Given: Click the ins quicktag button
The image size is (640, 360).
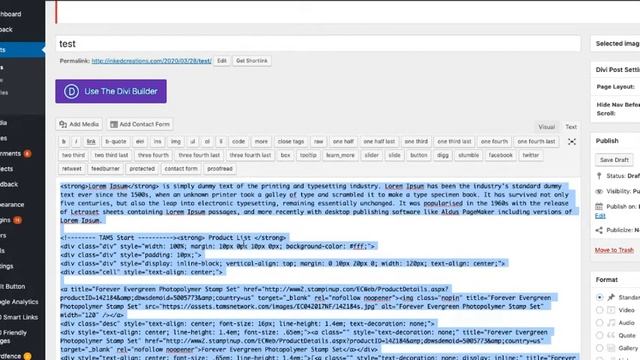Looking at the screenshot, I should (x=158, y=142).
